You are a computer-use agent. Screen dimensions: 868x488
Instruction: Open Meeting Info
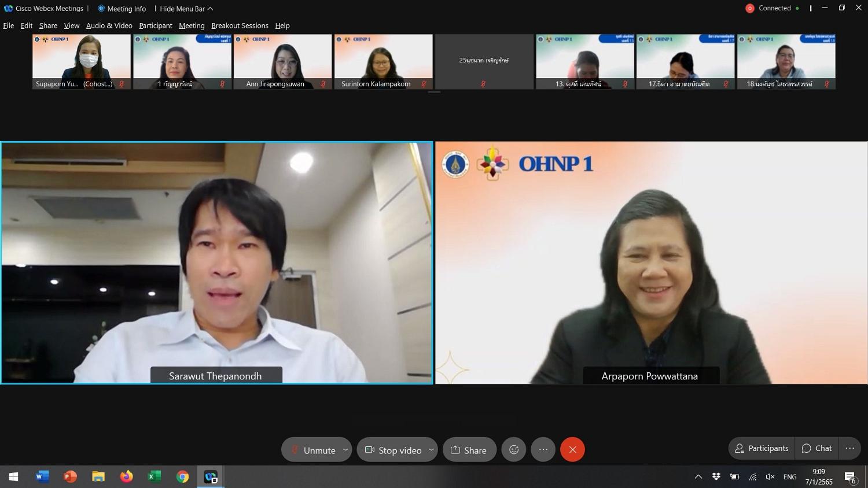[x=122, y=9]
